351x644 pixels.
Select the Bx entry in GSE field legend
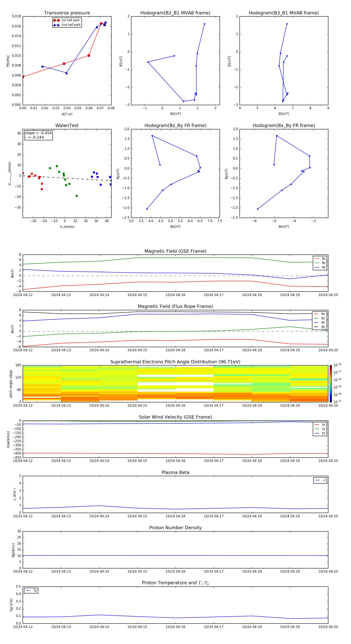pos(320,259)
